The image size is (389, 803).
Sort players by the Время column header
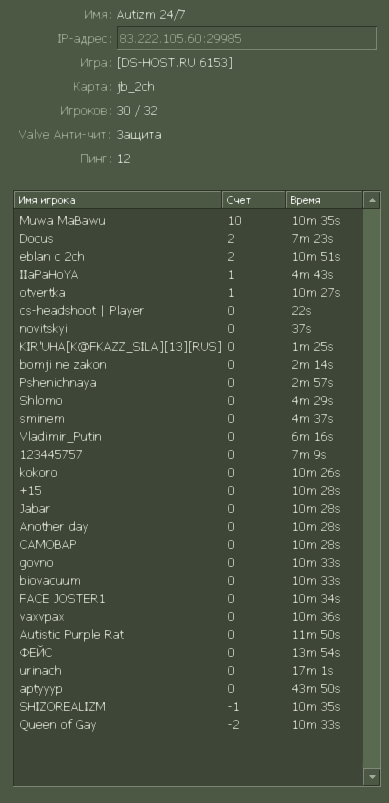pos(324,200)
